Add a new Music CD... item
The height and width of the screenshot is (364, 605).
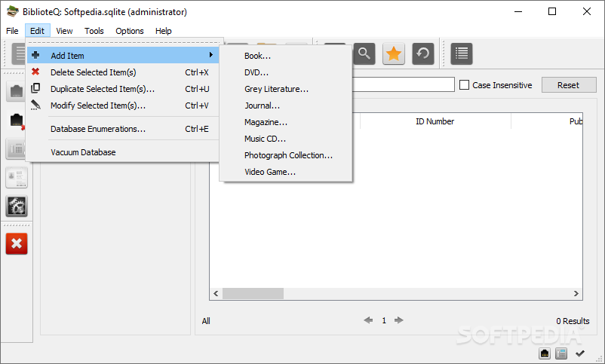(x=285, y=139)
